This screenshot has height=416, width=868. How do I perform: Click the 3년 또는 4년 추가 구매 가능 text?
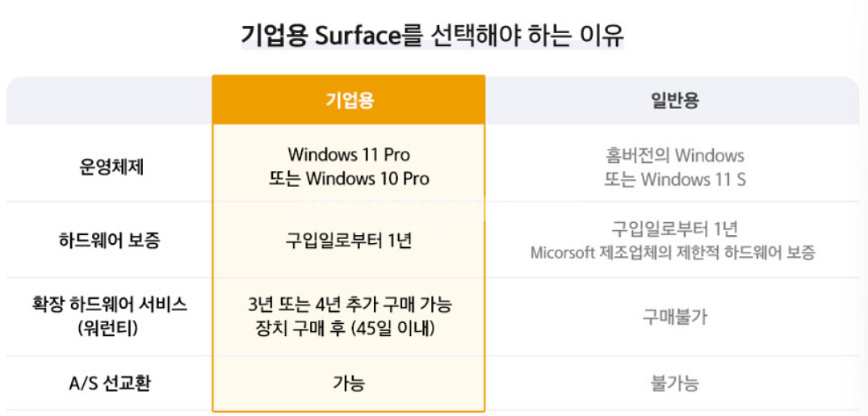point(349,304)
